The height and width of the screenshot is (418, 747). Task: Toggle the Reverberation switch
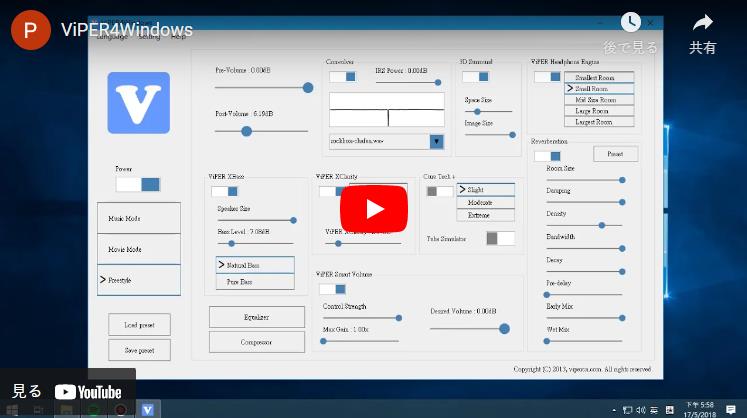pos(547,156)
